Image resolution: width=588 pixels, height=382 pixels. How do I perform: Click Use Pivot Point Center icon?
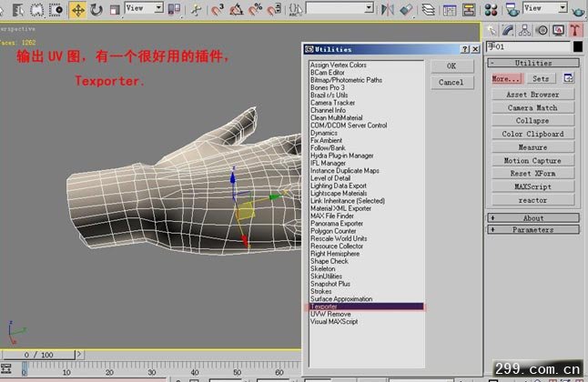[x=174, y=9]
